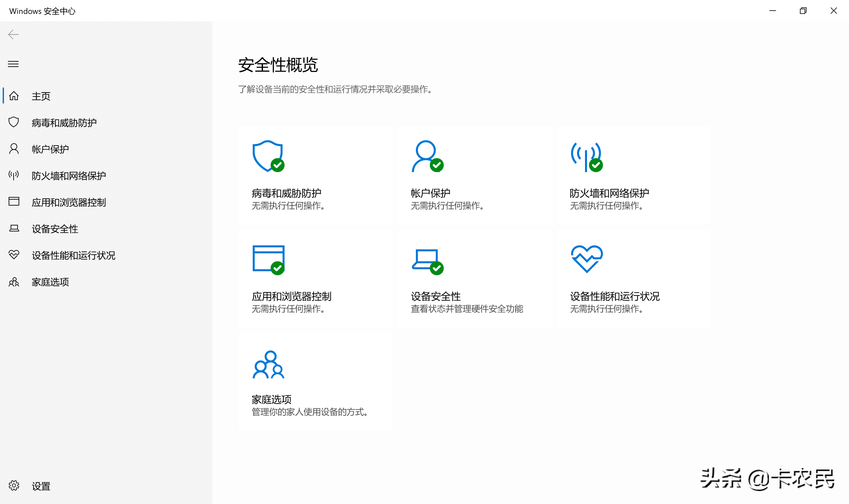
Task: Click 查看状态并管理硬件安全功能 description text
Action: tap(467, 309)
